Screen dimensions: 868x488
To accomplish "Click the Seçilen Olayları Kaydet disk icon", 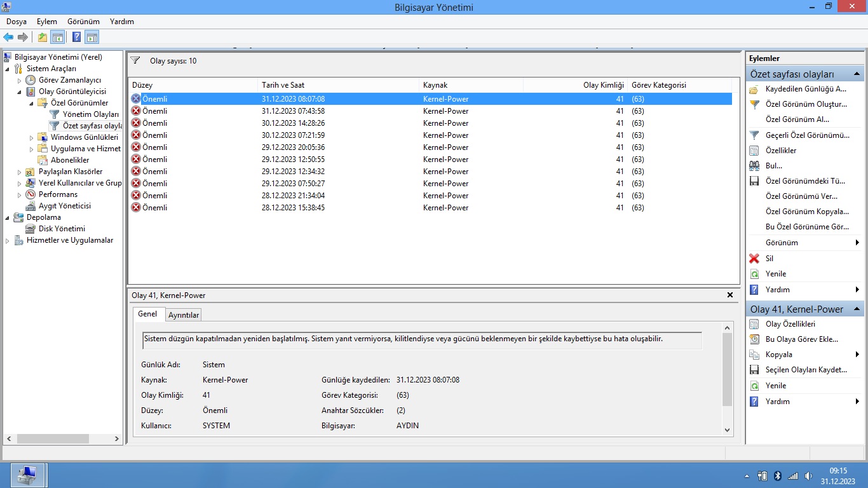I will [754, 370].
